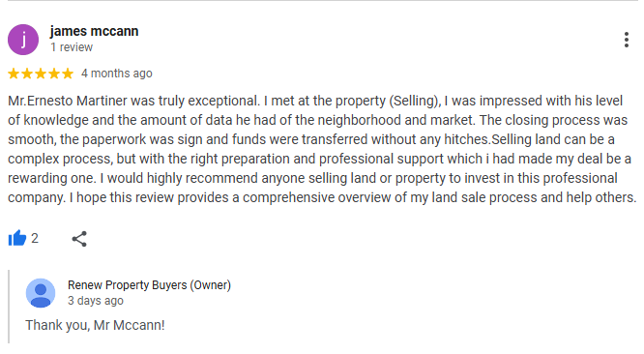Image resolution: width=644 pixels, height=354 pixels.
Task: Click the 'Thank you, Mr Mccann!' reply text
Action: (95, 325)
